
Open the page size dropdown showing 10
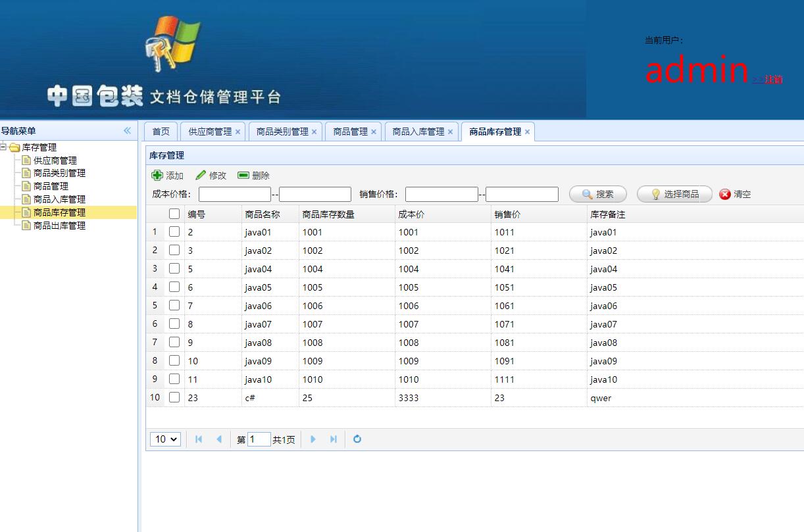(165, 439)
